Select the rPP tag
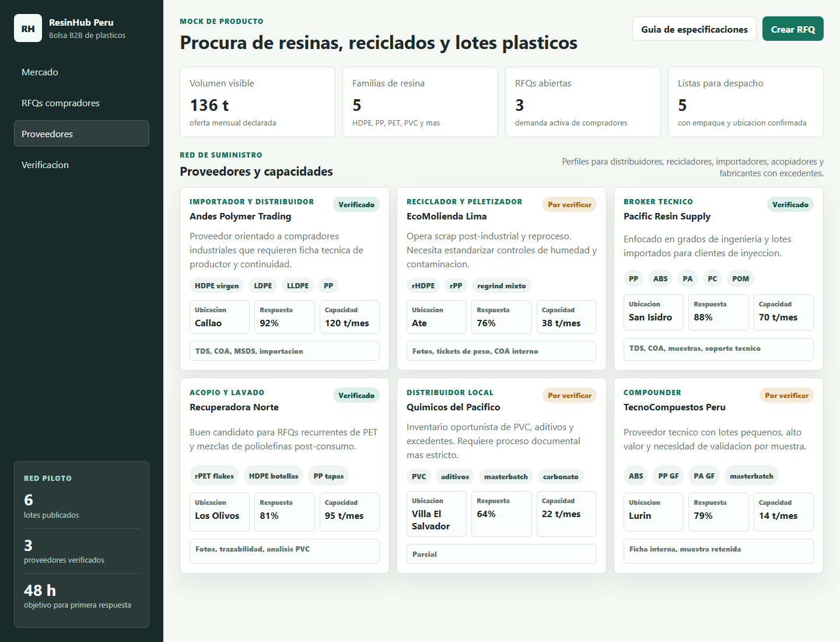This screenshot has width=840, height=642. coord(456,285)
